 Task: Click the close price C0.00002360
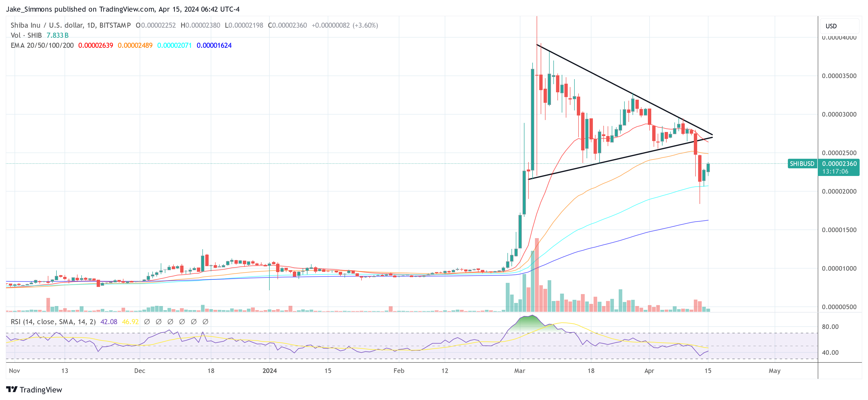point(287,25)
